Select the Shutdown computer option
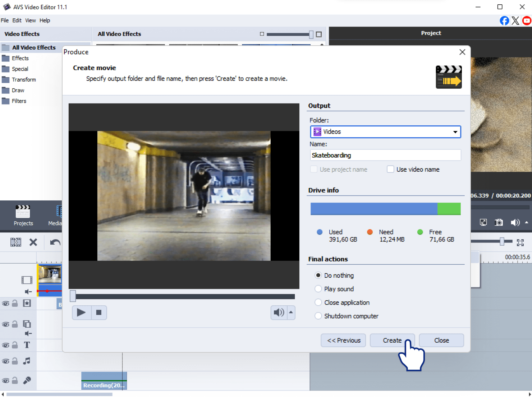532x398 pixels. [318, 316]
